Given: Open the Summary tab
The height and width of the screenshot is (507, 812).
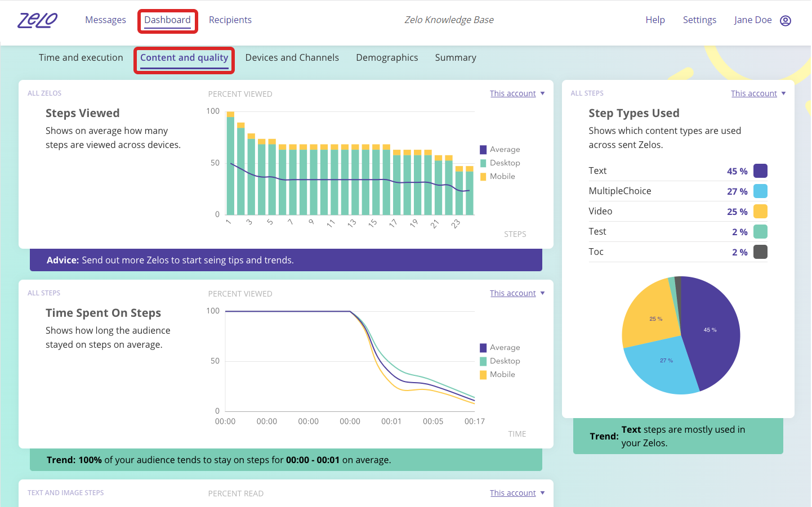Looking at the screenshot, I should pos(456,57).
